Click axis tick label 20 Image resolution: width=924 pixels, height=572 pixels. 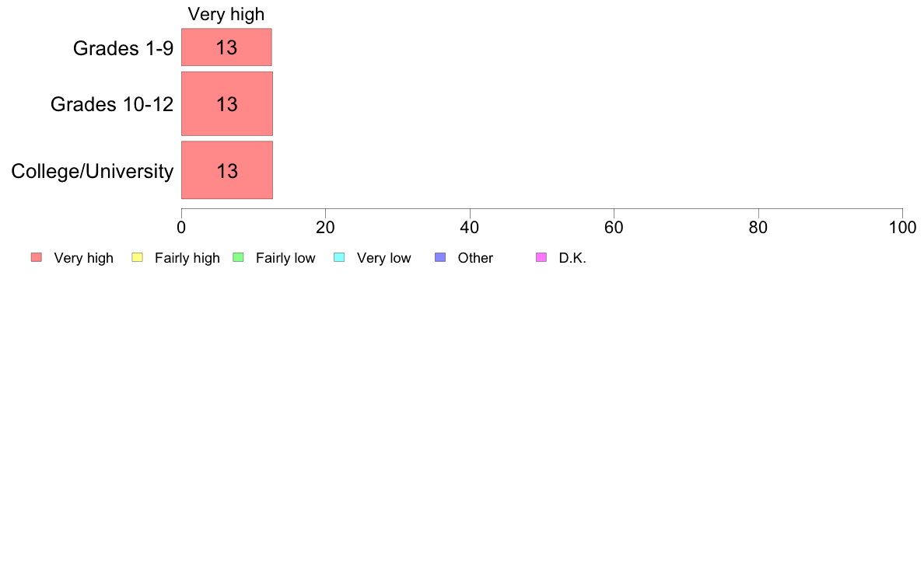(325, 228)
